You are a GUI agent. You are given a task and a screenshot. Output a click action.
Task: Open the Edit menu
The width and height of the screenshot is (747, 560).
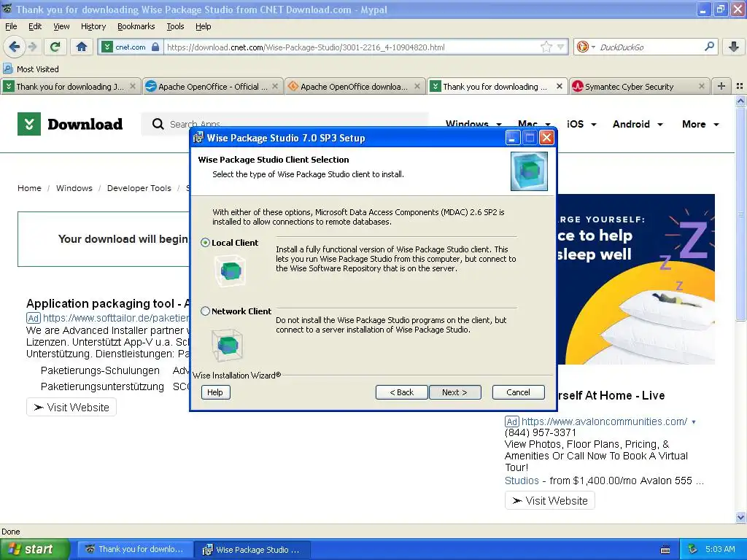35,27
